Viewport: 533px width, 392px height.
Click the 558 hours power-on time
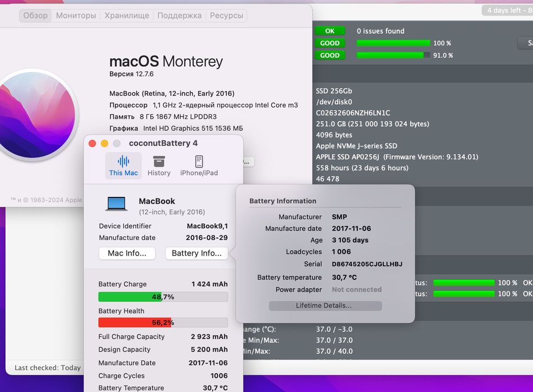coord(362,168)
